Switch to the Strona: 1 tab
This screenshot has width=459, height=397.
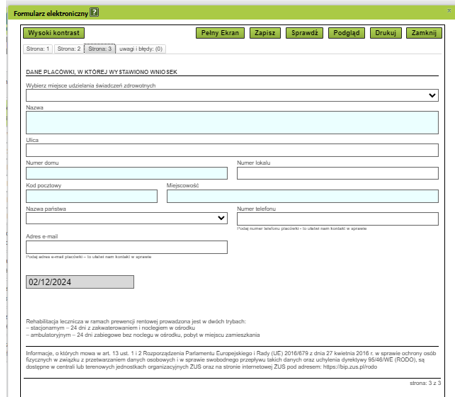pyautogui.click(x=38, y=49)
